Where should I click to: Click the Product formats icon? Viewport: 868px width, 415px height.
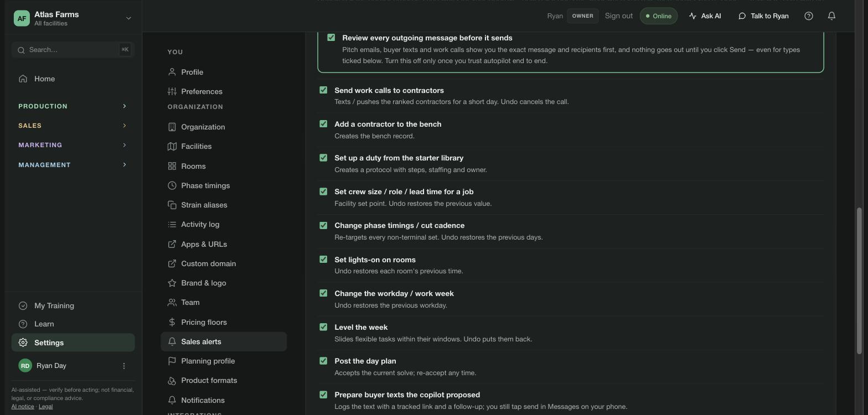172,380
